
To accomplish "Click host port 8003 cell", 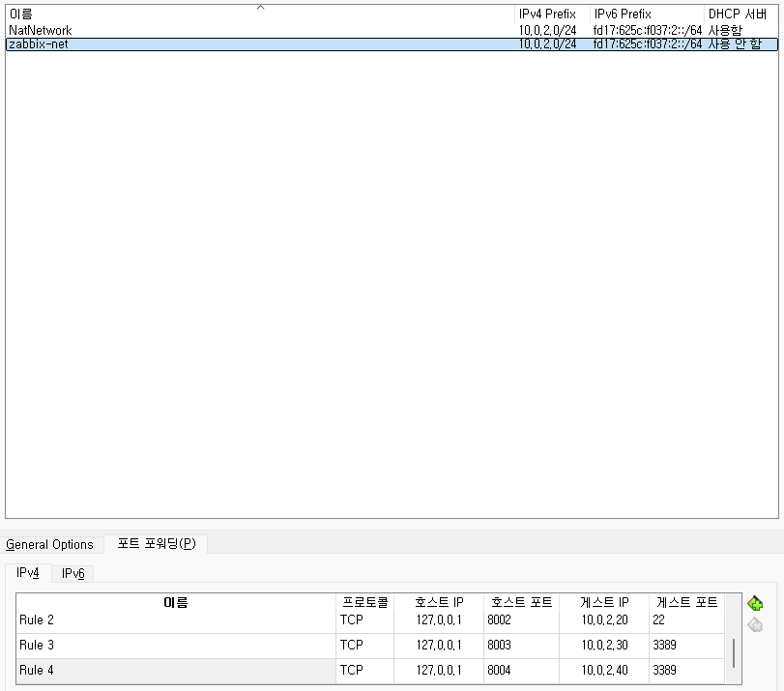I will [x=521, y=645].
